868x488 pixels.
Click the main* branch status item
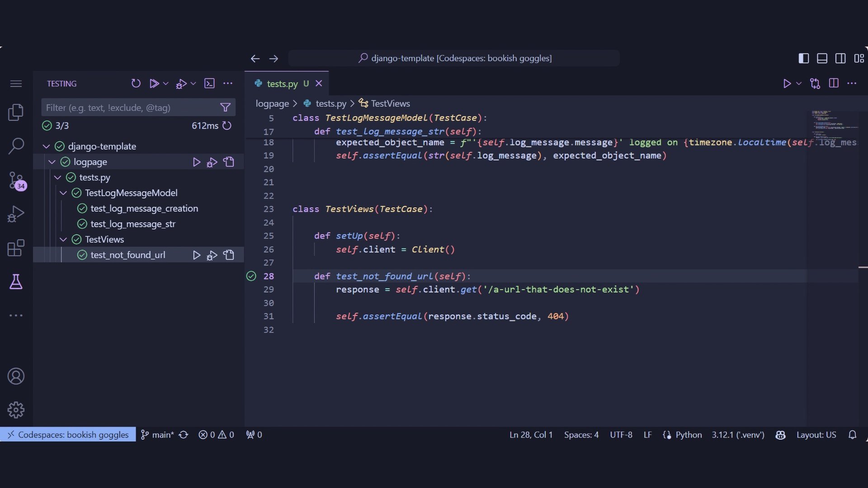[x=157, y=435]
